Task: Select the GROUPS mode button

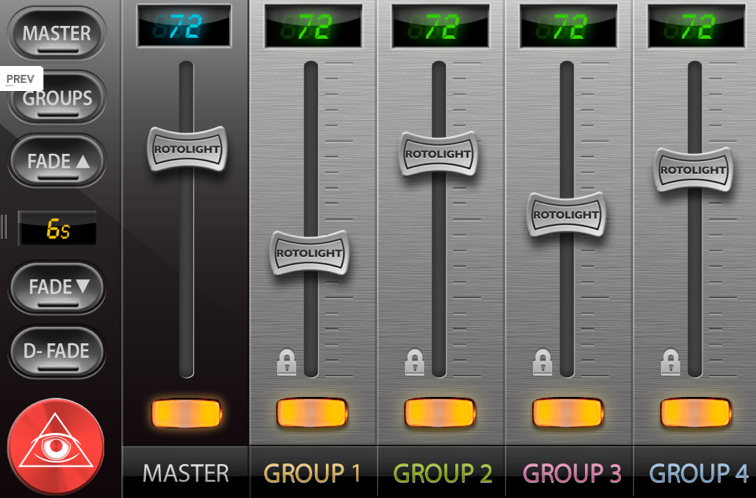Action: click(57, 98)
